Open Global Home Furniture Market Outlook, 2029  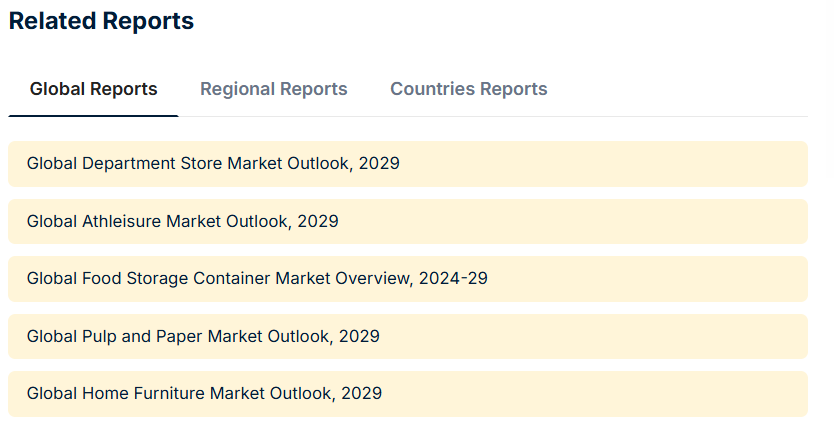click(408, 394)
